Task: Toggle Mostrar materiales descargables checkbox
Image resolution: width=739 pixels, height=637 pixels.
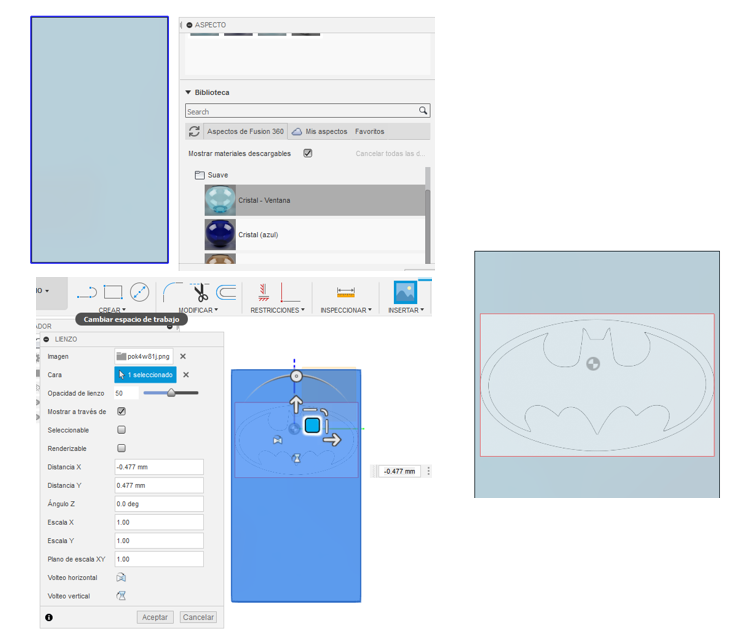Action: click(x=308, y=153)
